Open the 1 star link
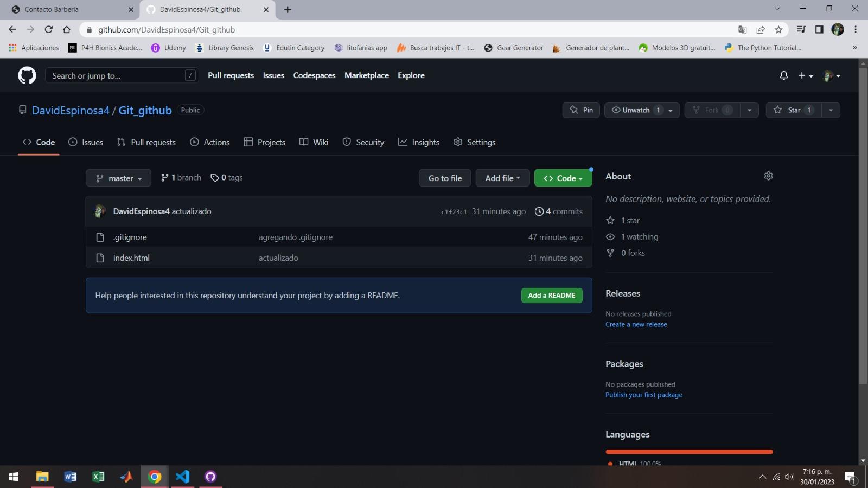This screenshot has height=488, width=868. click(x=623, y=220)
